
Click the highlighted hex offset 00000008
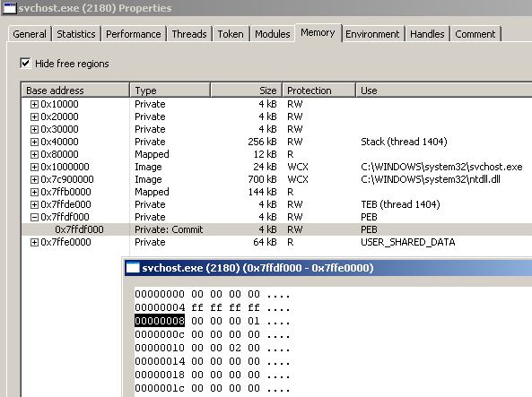[160, 321]
